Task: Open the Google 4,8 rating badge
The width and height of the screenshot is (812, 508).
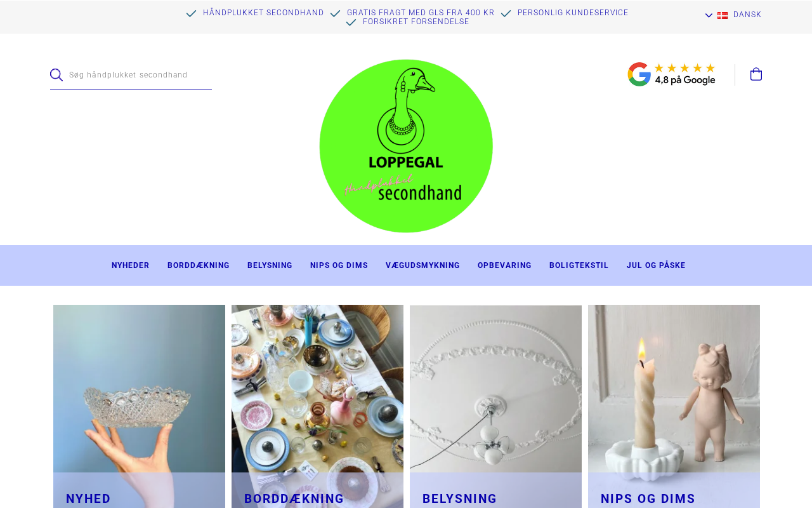Action: (672, 74)
